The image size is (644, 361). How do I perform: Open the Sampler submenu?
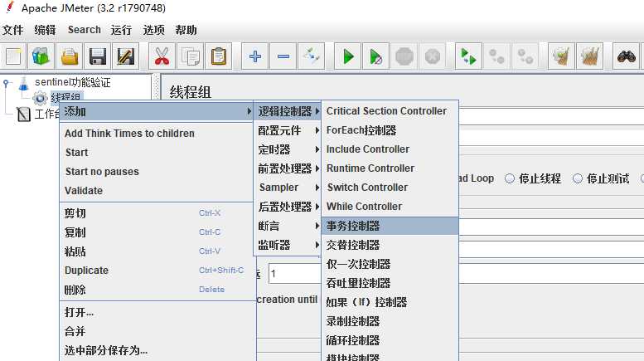[x=287, y=188]
